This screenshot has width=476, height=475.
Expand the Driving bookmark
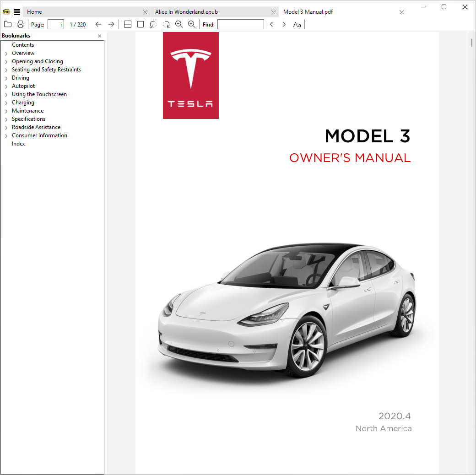point(6,78)
